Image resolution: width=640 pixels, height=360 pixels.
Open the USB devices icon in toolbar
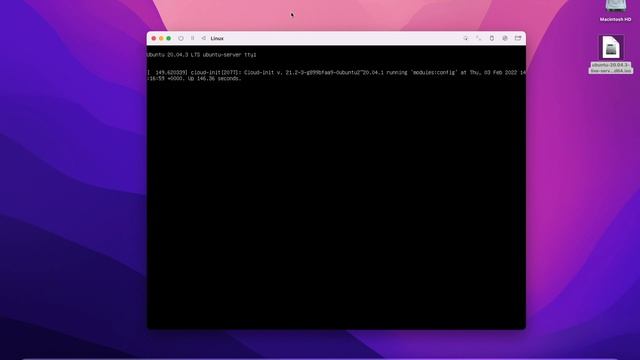pos(492,38)
